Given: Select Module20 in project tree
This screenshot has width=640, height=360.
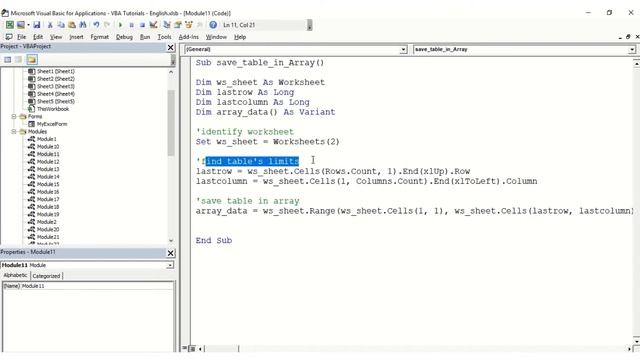Looking at the screenshot, I should click(48, 229).
